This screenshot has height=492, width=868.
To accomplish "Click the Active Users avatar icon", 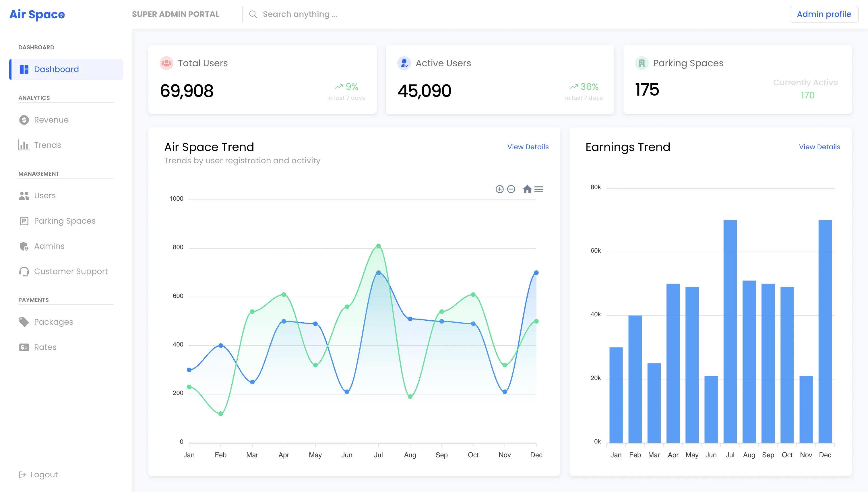I will [404, 63].
